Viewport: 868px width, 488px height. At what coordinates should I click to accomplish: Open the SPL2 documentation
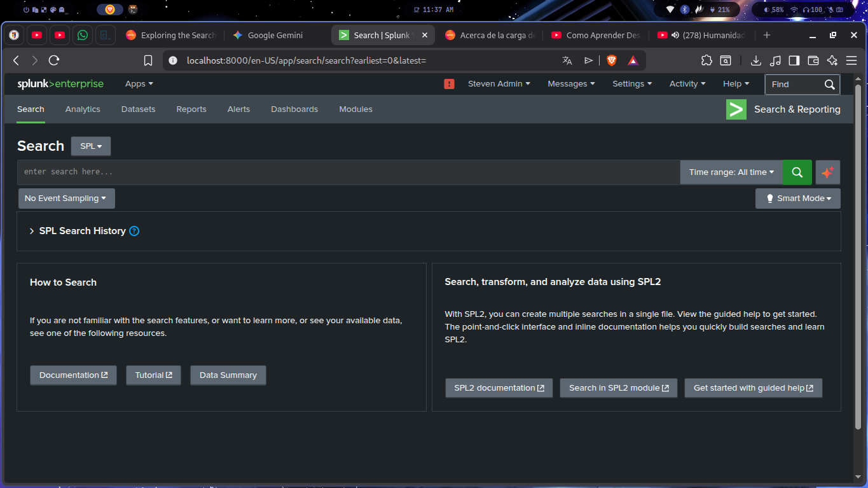[499, 387]
